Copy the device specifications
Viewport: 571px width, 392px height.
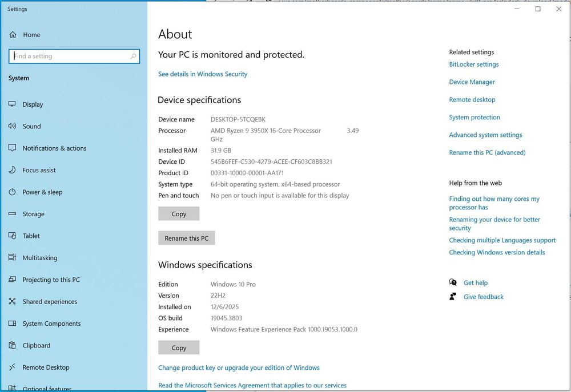pos(179,213)
